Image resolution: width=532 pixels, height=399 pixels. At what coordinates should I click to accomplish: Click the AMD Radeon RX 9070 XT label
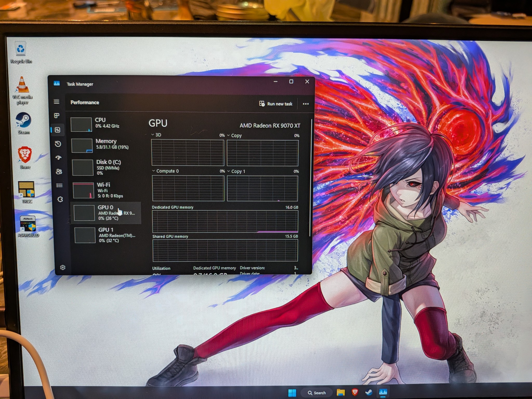pyautogui.click(x=270, y=126)
